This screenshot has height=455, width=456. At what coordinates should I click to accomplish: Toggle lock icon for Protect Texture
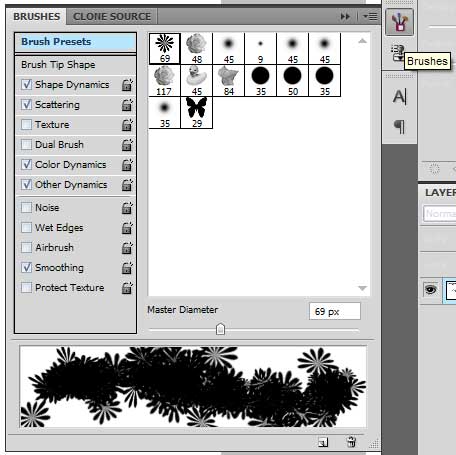[x=127, y=288]
